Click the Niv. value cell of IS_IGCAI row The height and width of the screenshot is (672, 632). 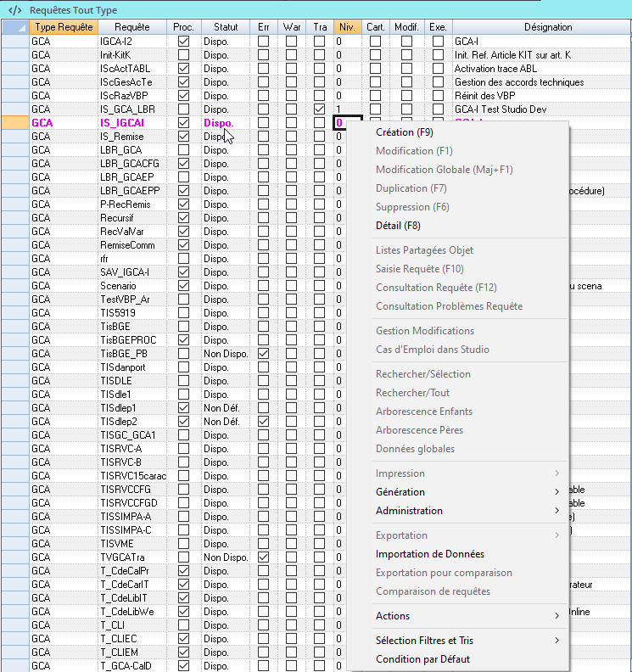tap(348, 123)
